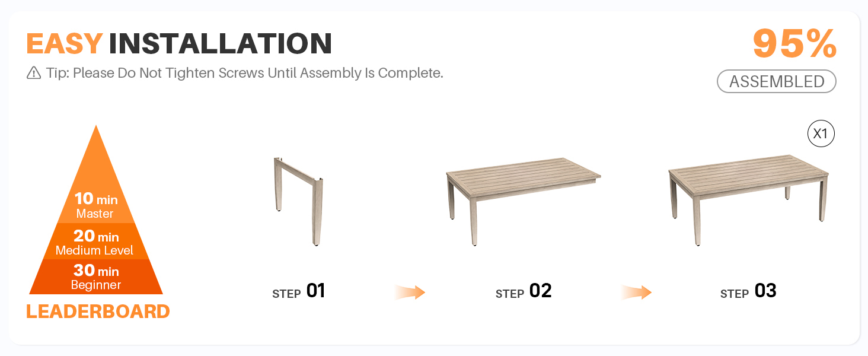Click the STEP 03 label

click(748, 292)
